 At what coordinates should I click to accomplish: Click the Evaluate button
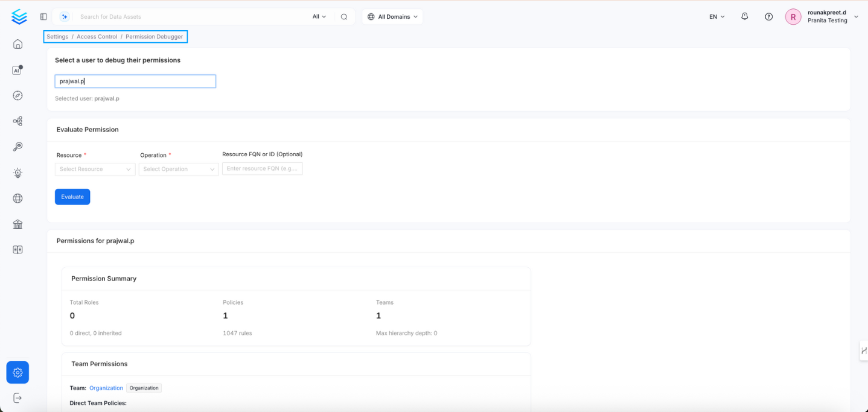[x=72, y=197]
